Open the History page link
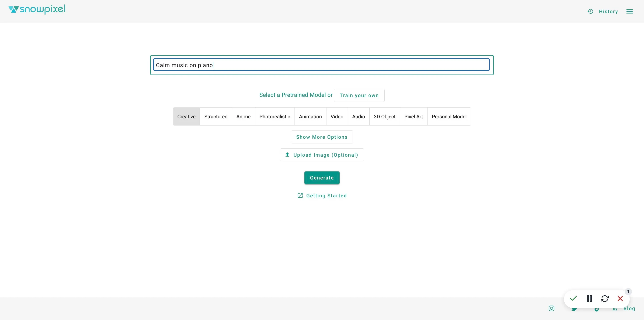644x320 pixels. [x=608, y=11]
